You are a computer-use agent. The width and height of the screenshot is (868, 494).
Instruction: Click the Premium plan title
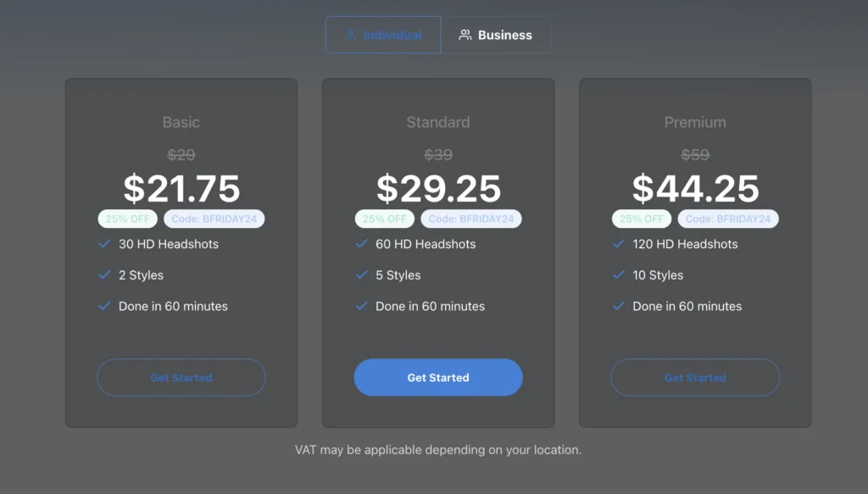695,123
